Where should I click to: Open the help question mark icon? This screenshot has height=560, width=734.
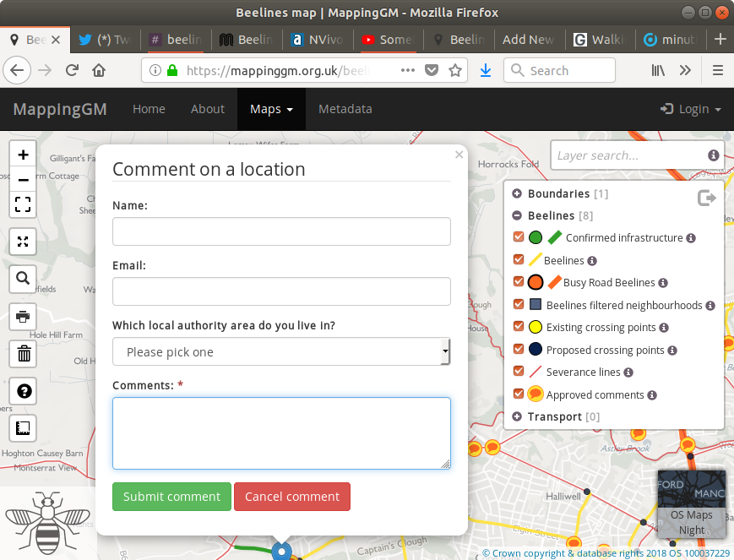23,391
